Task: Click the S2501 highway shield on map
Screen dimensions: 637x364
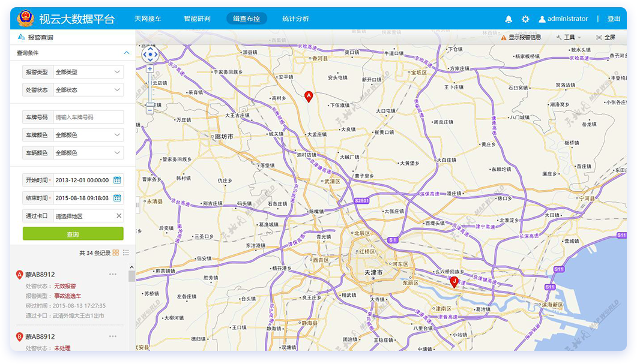Action: pos(361,200)
